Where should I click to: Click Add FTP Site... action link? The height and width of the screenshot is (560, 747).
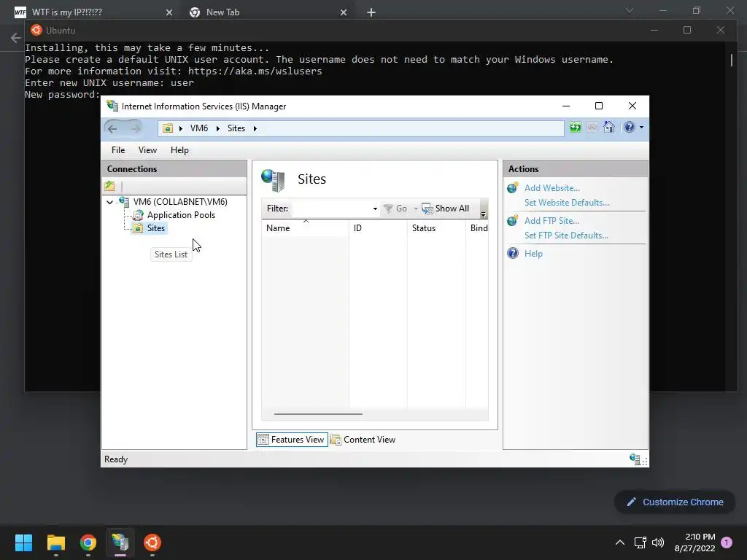point(551,221)
